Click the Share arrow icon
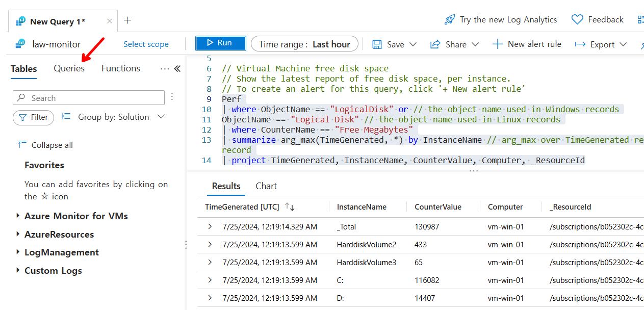Viewport: 644px width, 310px height. click(435, 44)
